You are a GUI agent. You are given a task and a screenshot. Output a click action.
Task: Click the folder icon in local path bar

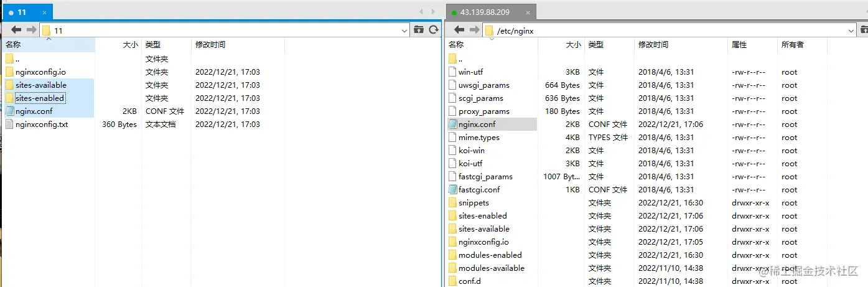(x=46, y=30)
